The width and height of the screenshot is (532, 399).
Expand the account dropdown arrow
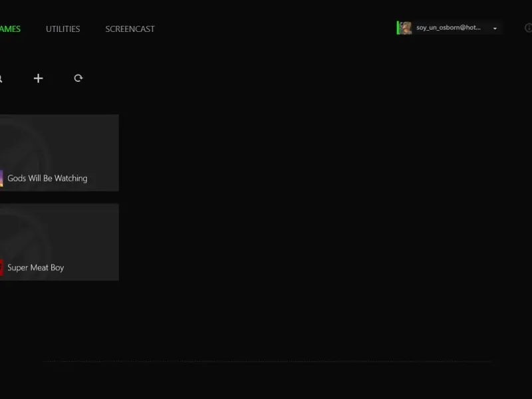[495, 29]
